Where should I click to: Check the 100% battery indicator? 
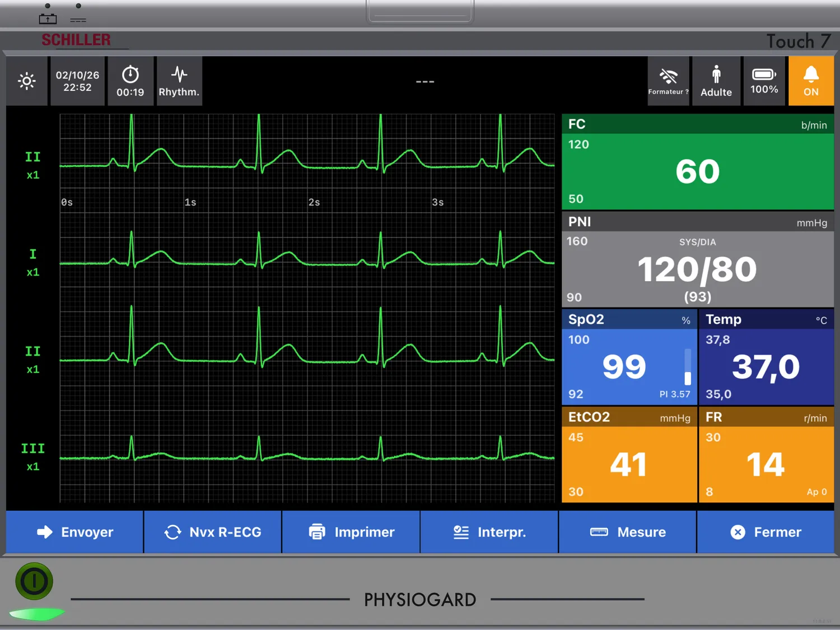click(764, 81)
